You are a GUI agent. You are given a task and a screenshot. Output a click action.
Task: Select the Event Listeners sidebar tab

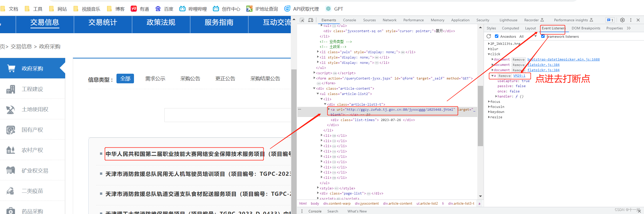[x=553, y=28]
